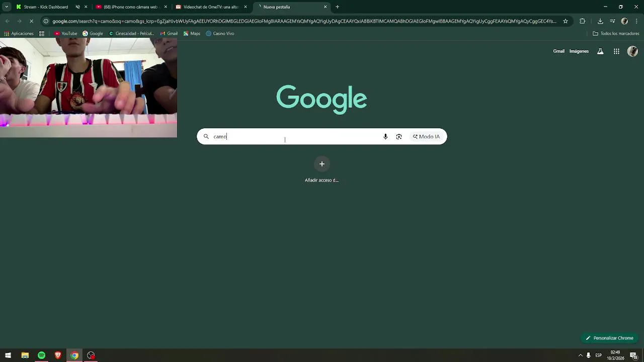
Task: Open the tab search dropdown arrow
Action: pos(7,7)
